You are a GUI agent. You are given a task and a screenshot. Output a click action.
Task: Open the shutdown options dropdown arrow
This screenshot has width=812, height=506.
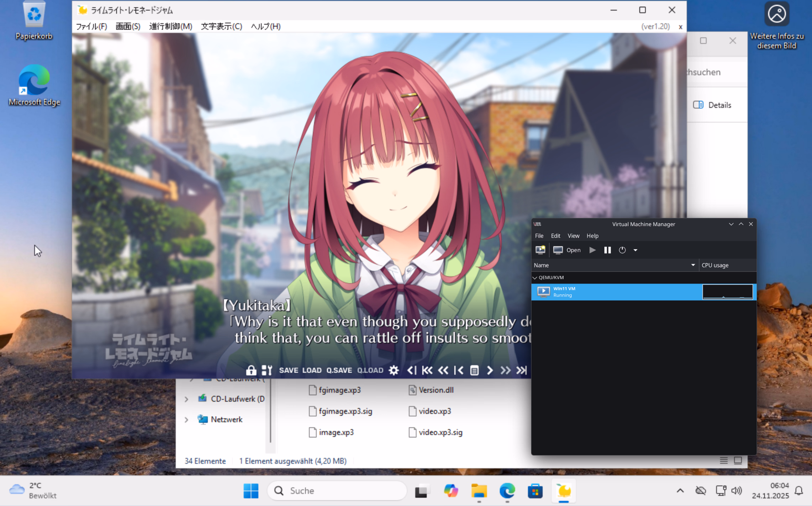pos(635,250)
